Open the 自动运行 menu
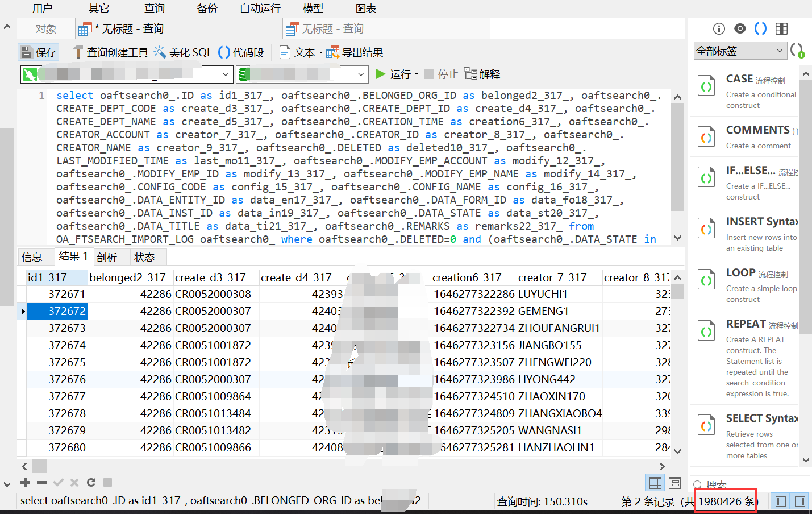This screenshot has height=514, width=812. tap(260, 8)
